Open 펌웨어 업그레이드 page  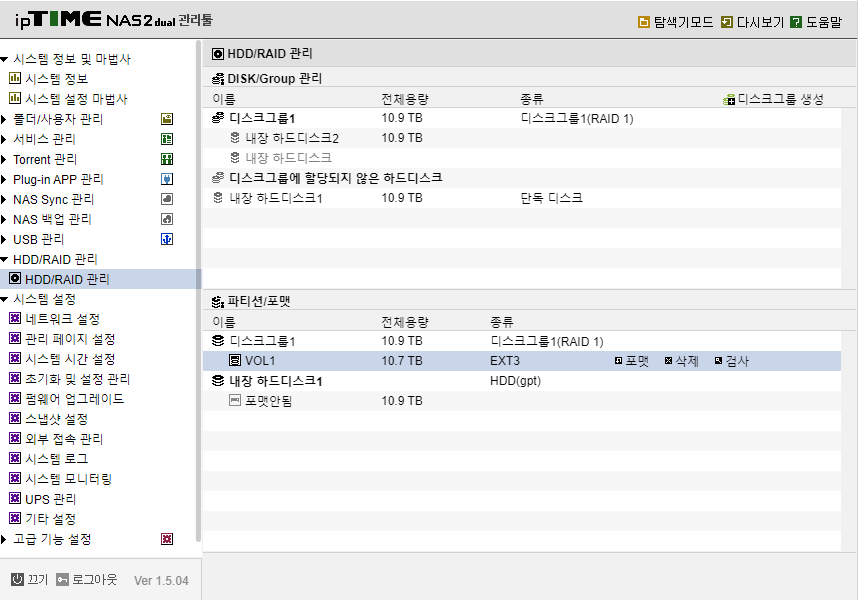[75, 399]
